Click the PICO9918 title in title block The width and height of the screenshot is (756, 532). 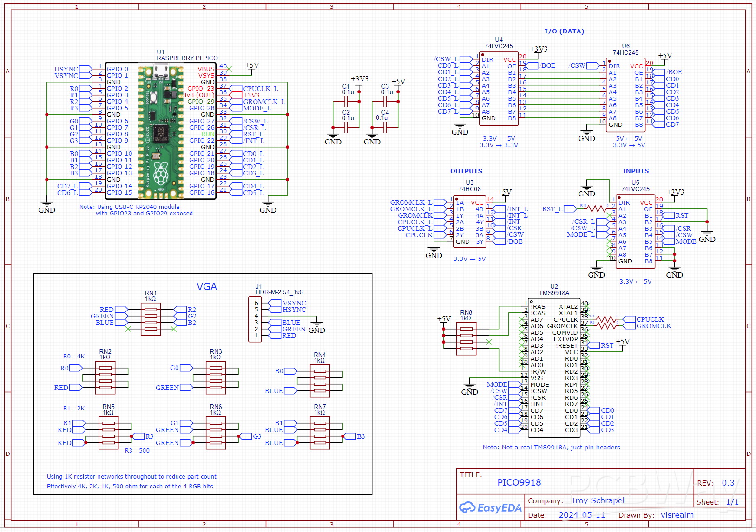point(519,482)
